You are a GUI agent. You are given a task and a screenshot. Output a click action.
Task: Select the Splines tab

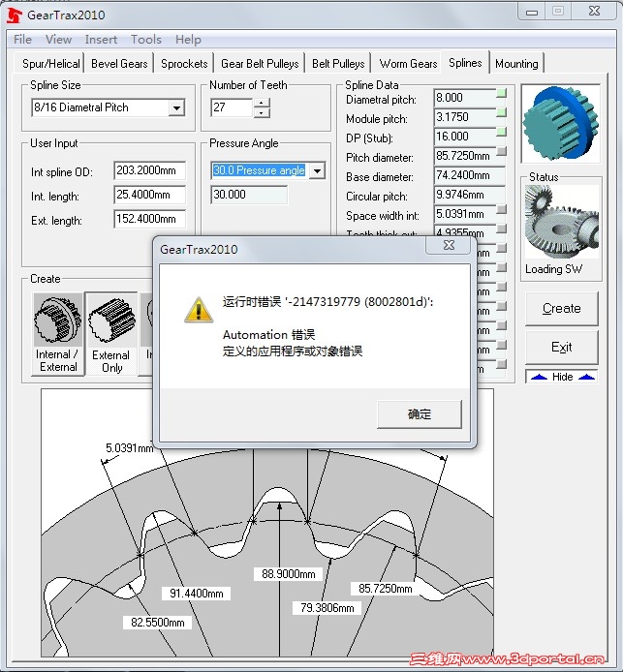(x=465, y=63)
